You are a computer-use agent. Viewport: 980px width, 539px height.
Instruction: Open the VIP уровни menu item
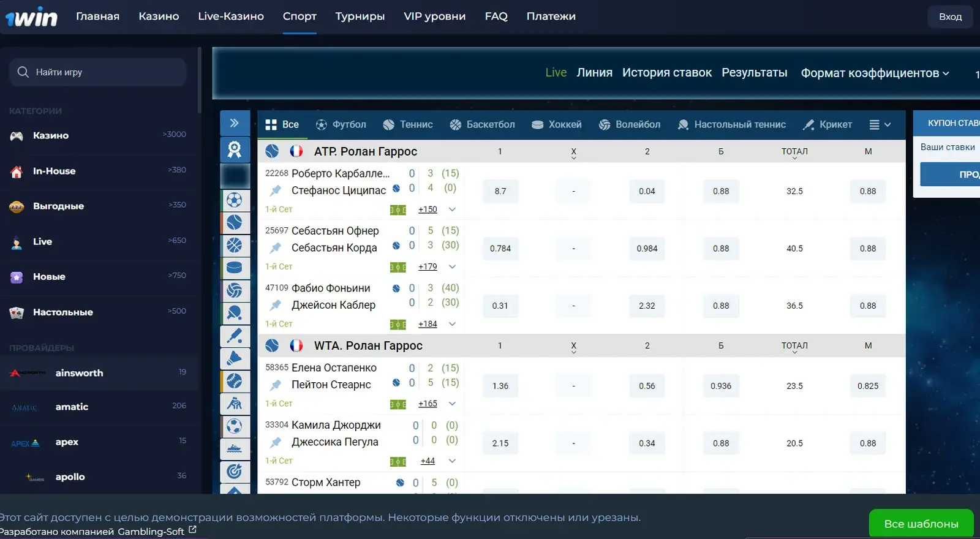(435, 17)
